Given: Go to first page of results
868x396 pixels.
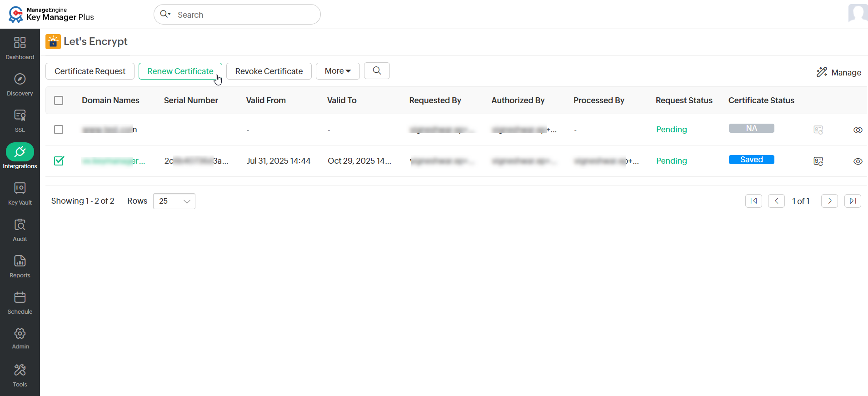Looking at the screenshot, I should click(753, 201).
